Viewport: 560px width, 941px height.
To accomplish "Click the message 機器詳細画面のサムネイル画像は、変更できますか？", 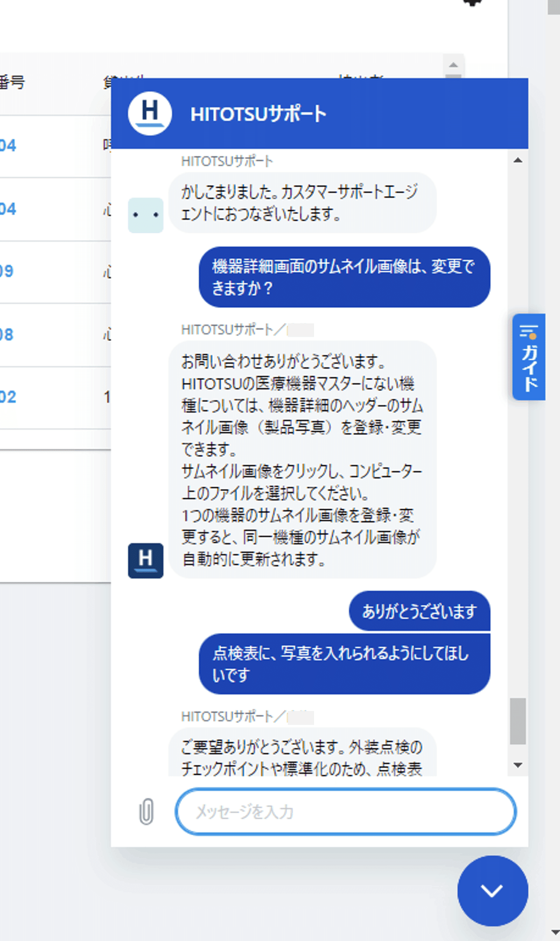I will pos(344,277).
